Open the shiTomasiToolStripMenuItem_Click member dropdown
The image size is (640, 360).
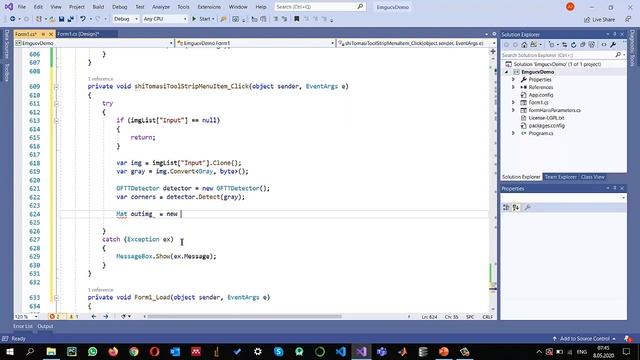point(416,43)
